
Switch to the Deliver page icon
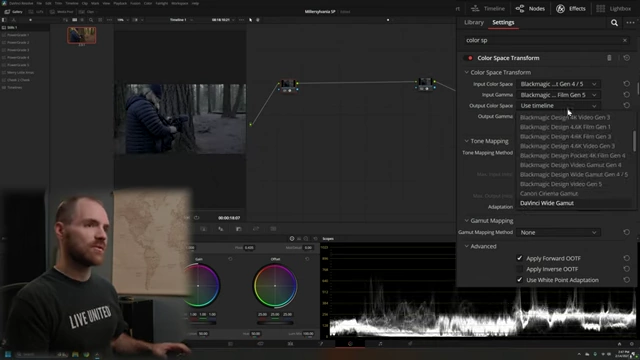point(410,344)
